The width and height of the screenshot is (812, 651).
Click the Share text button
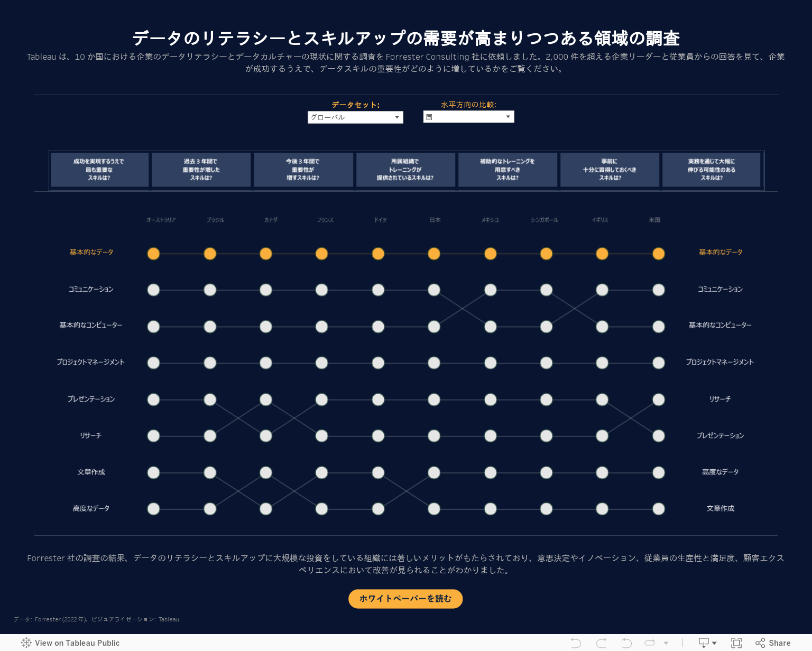coord(780,643)
